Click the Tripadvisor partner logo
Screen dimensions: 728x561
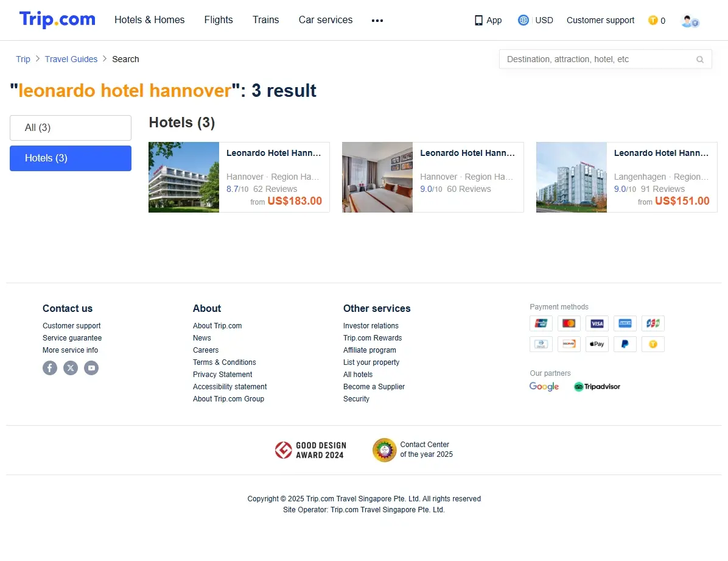click(x=597, y=387)
